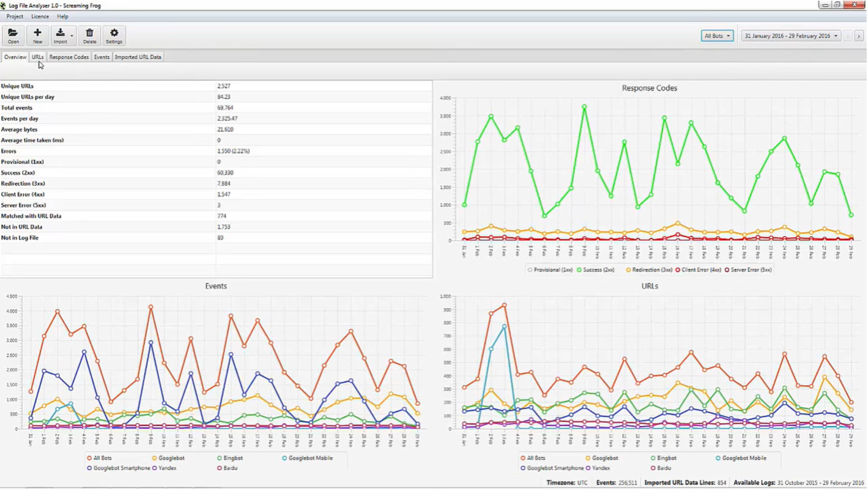
Task: Open the Project menu
Action: coord(15,17)
